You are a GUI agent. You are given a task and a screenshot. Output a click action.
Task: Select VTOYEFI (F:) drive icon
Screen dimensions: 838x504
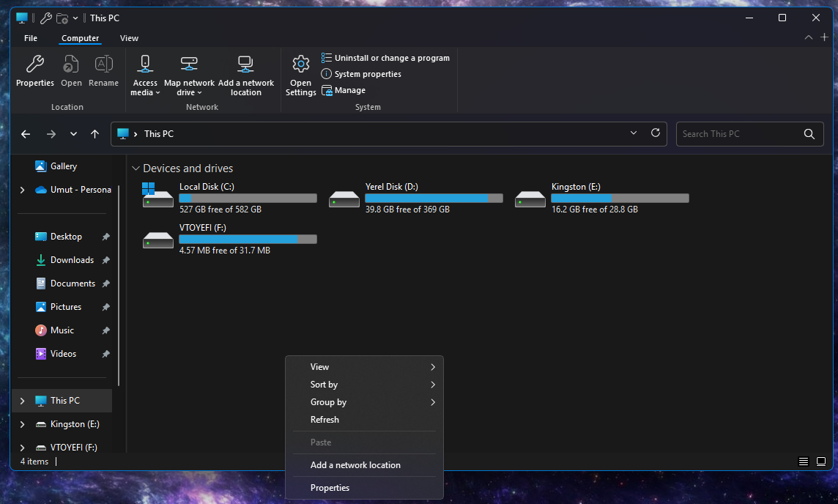coord(157,240)
